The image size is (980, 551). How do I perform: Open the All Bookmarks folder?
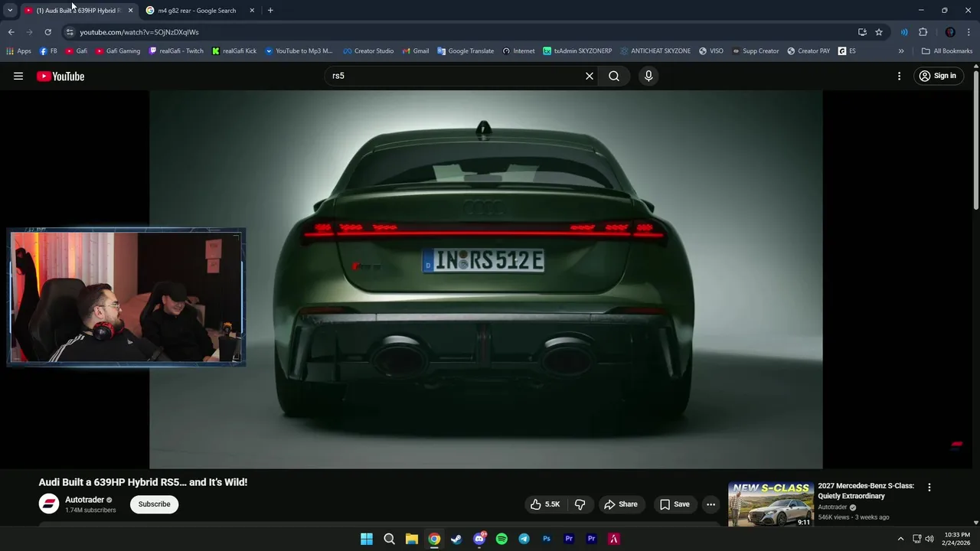[x=947, y=51]
